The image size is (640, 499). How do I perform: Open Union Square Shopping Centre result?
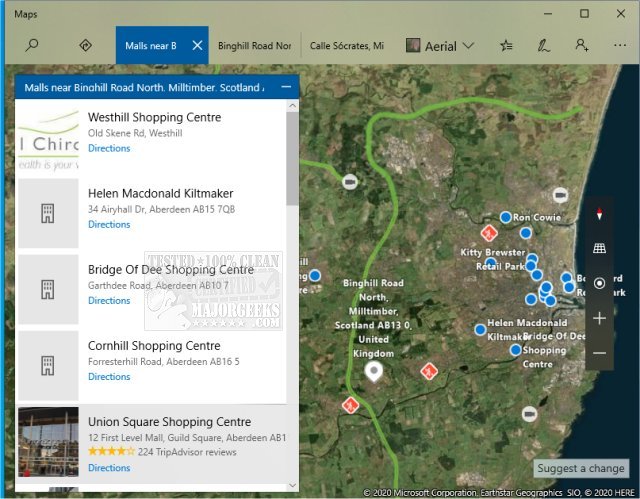(151, 444)
